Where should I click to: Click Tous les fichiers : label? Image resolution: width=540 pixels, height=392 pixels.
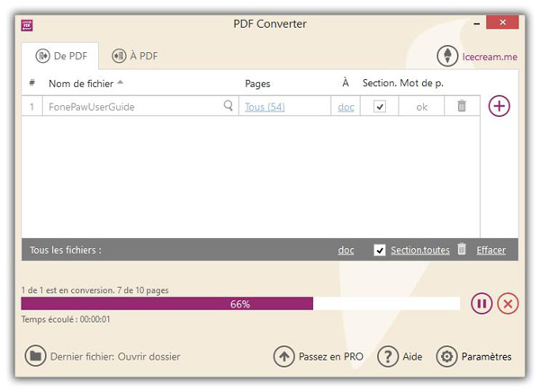(x=66, y=250)
